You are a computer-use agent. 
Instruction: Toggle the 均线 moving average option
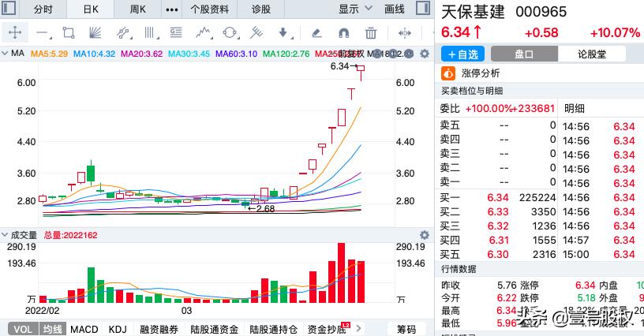tap(53, 329)
